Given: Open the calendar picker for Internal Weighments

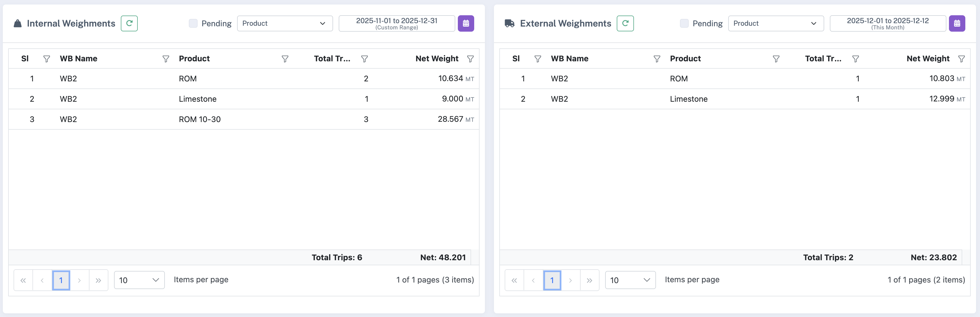Looking at the screenshot, I should pos(466,23).
